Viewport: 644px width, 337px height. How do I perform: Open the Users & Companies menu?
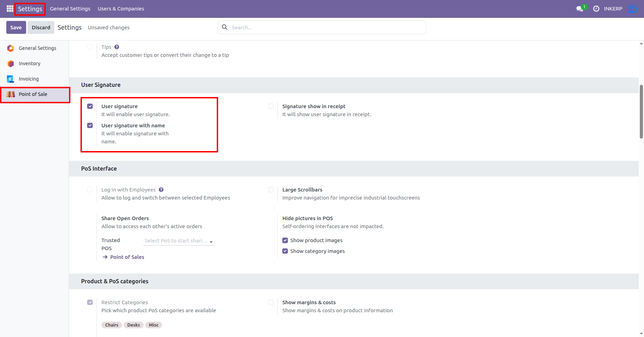(121, 9)
